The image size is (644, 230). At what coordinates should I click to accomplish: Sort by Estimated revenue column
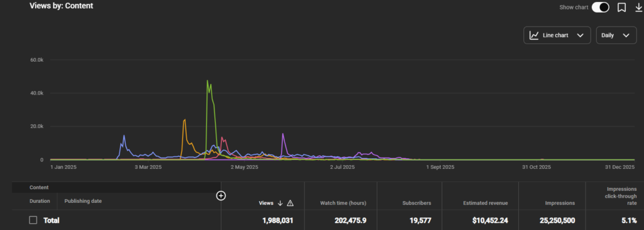(486, 203)
